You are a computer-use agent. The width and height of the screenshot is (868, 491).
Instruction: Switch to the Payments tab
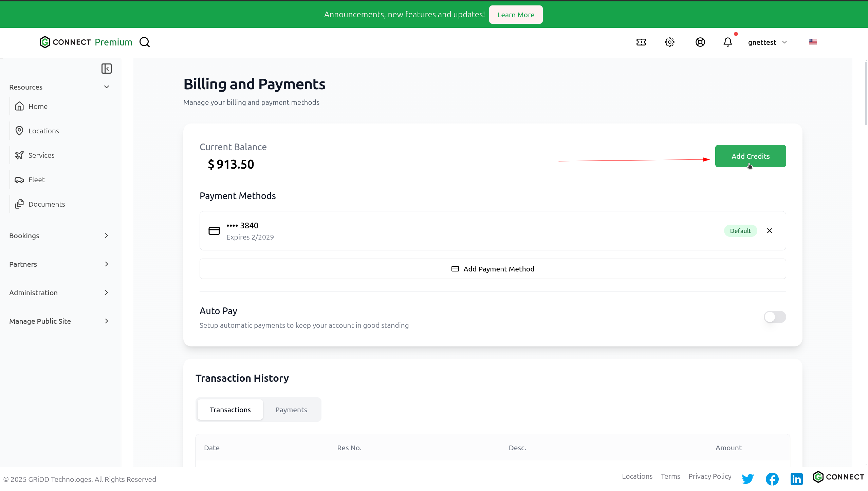(x=291, y=410)
